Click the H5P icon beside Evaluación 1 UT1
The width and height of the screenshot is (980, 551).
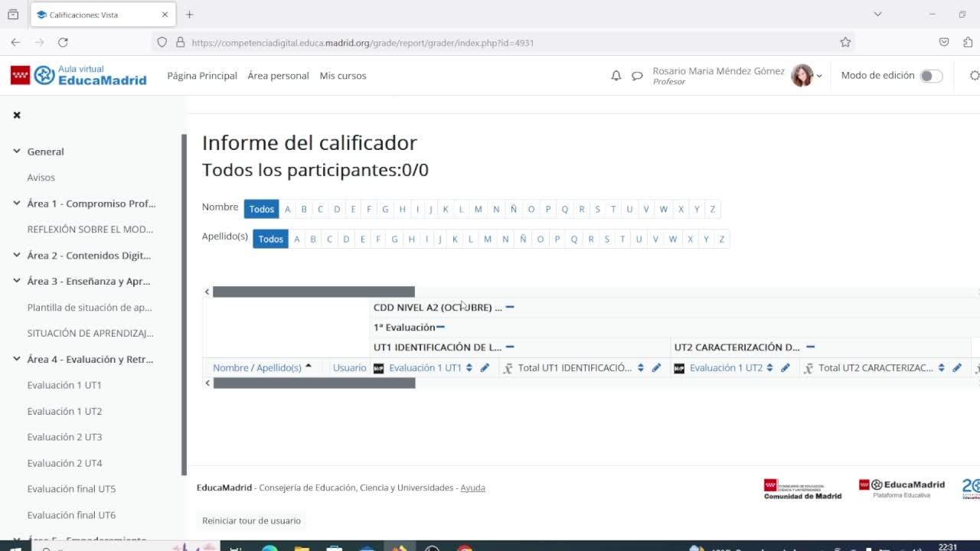pyautogui.click(x=378, y=368)
